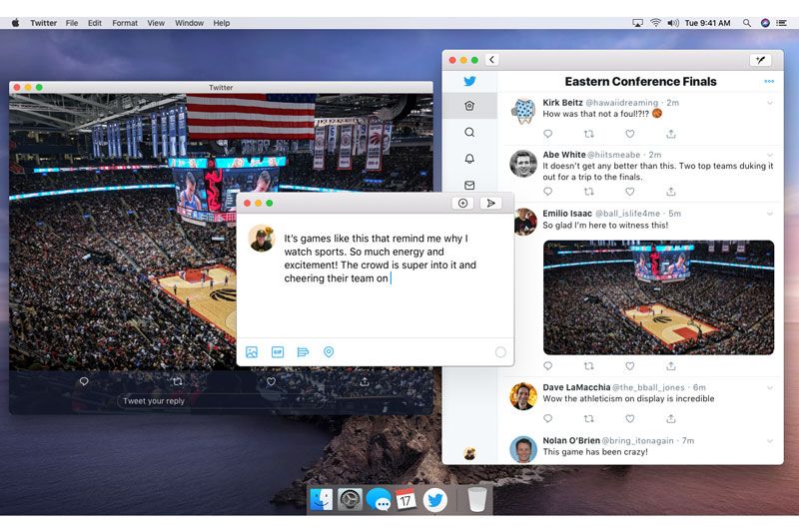799x532 pixels.
Task: Like Abe White's tweet
Action: [630, 192]
